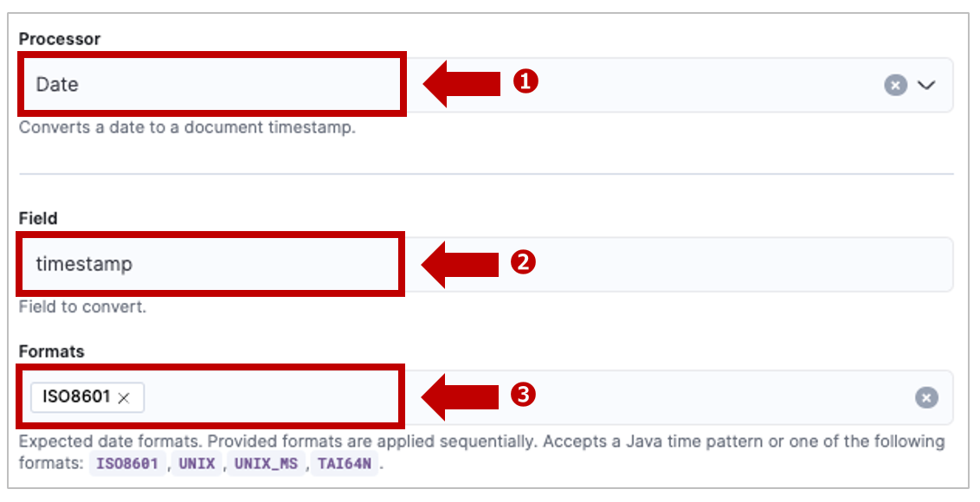Open the Processor dropdown chevron
980x502 pixels.
pos(926,85)
